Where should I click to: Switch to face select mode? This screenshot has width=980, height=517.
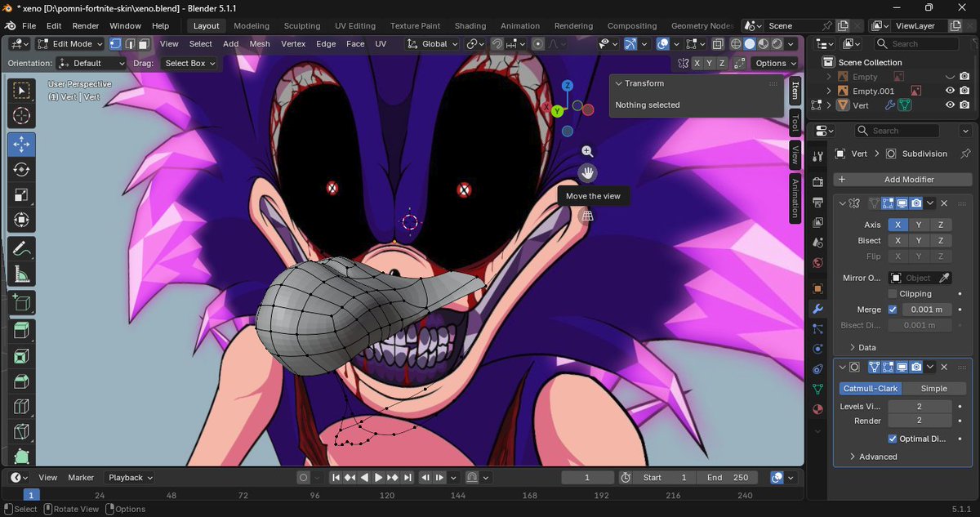point(144,44)
